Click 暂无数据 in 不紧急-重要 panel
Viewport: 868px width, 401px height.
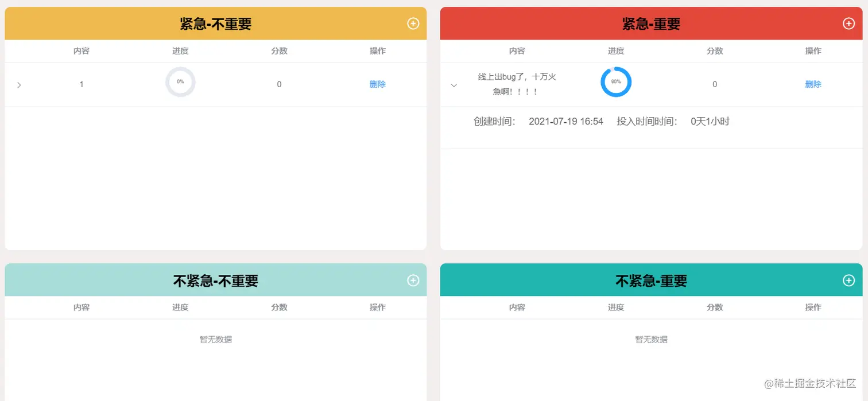tap(652, 340)
